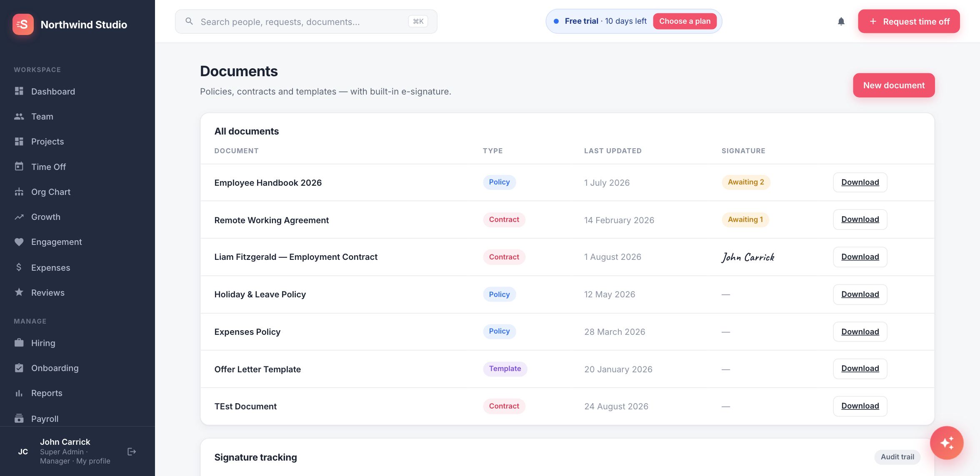Click the John Carrick signature
The width and height of the screenshot is (980, 476).
[x=748, y=257]
